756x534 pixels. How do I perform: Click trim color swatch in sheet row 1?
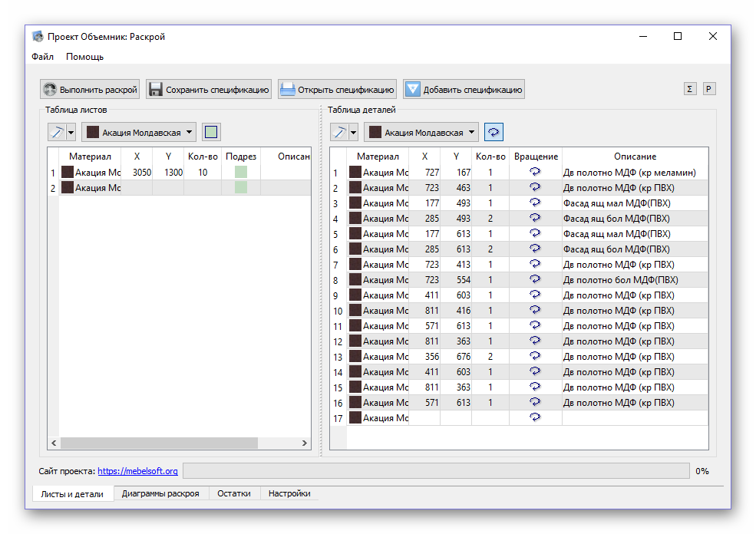point(241,173)
